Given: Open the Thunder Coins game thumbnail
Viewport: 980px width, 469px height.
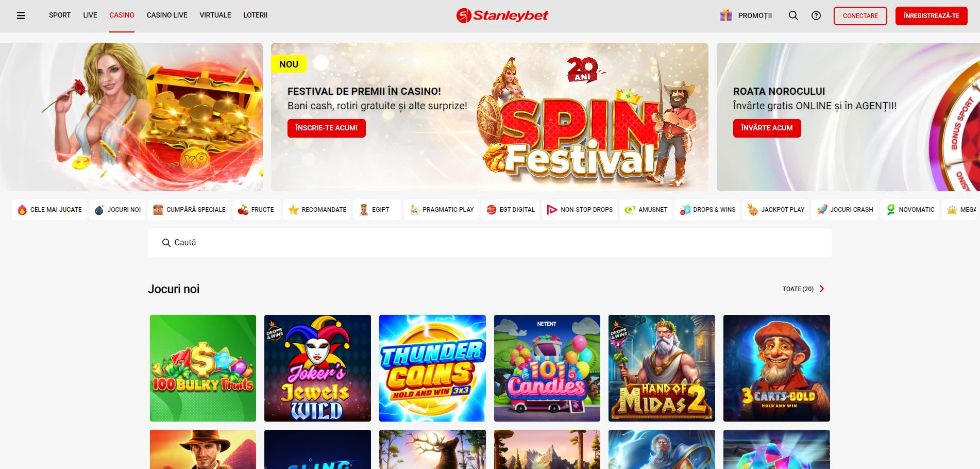Looking at the screenshot, I should [432, 368].
